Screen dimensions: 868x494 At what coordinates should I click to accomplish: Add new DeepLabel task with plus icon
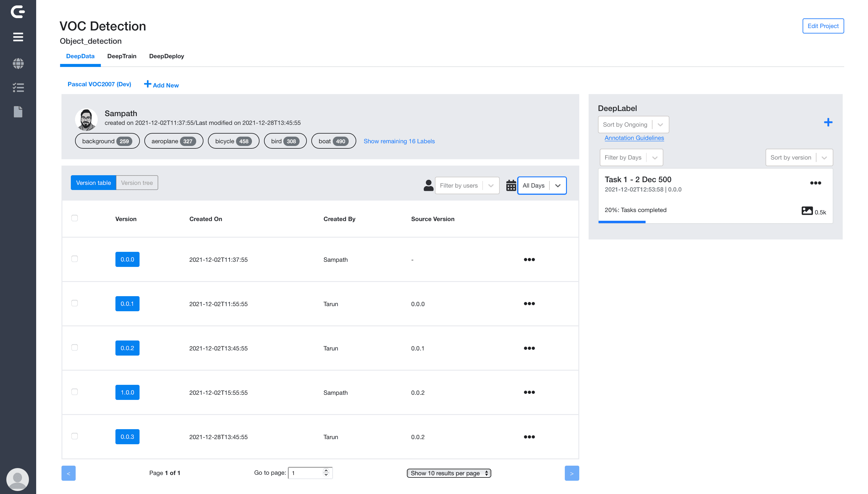(x=828, y=122)
